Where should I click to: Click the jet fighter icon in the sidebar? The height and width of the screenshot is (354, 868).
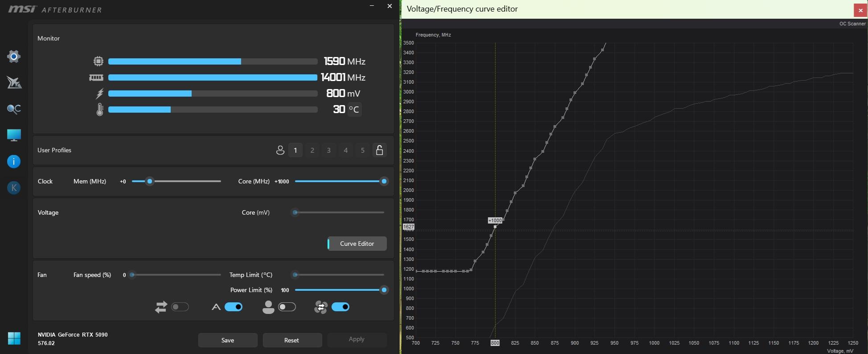(14, 82)
